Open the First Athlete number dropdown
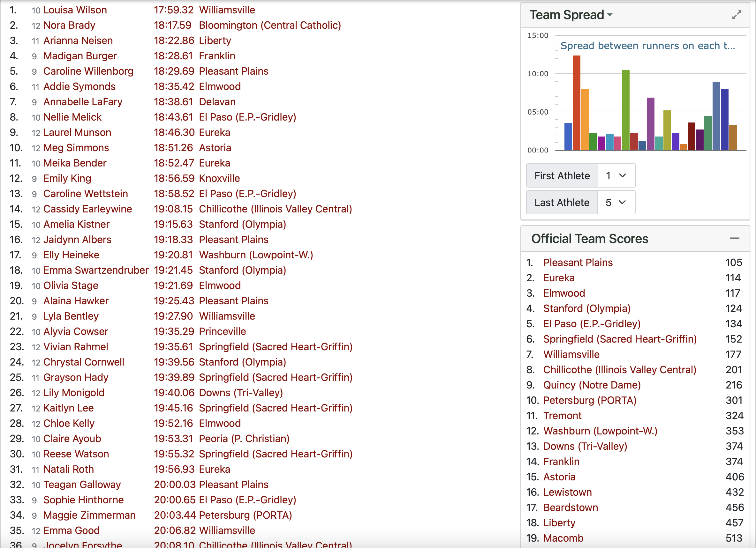The height and width of the screenshot is (548, 756). coord(616,175)
